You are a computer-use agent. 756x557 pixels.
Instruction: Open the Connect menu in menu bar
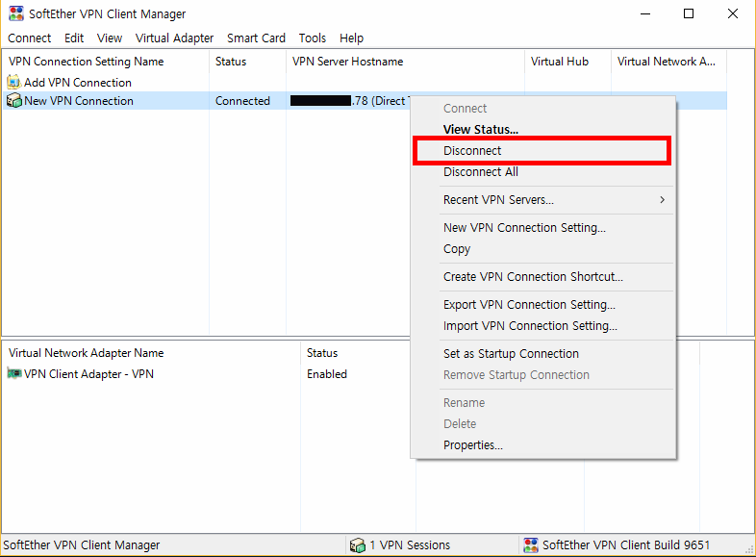(30, 38)
